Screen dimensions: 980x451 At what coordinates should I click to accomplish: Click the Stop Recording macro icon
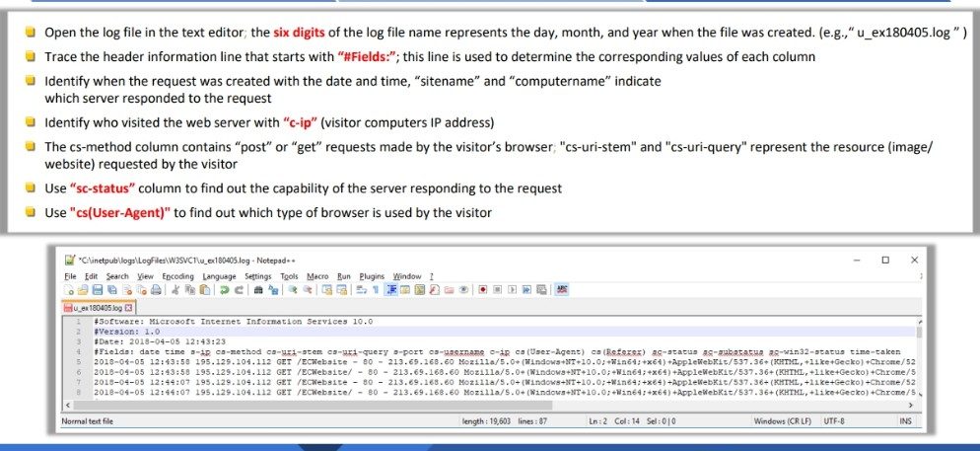click(498, 289)
